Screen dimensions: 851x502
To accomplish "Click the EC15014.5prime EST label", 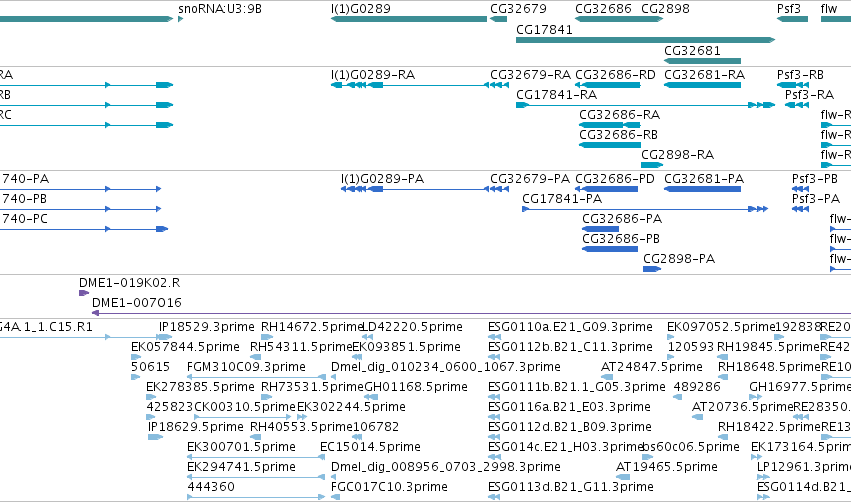I will point(370,447).
